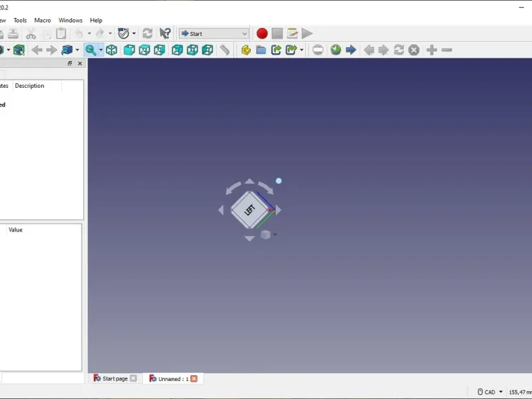Open dropdown next to checkmark timer icon

(x=134, y=34)
